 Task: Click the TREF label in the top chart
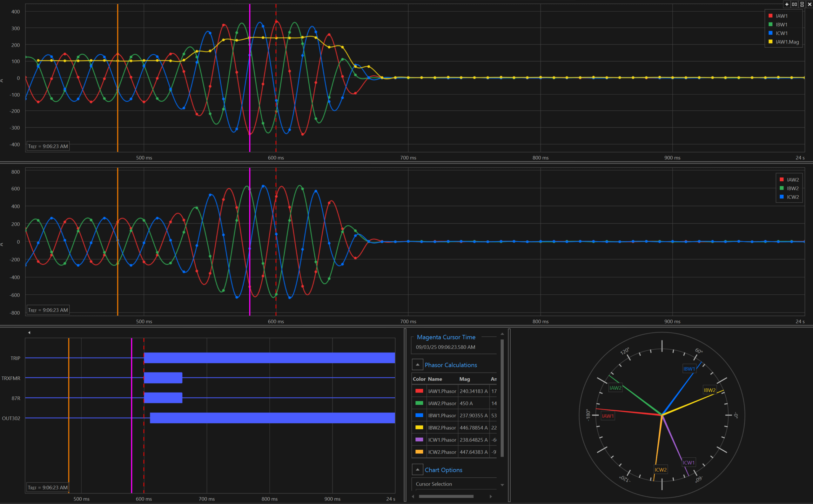pos(48,146)
